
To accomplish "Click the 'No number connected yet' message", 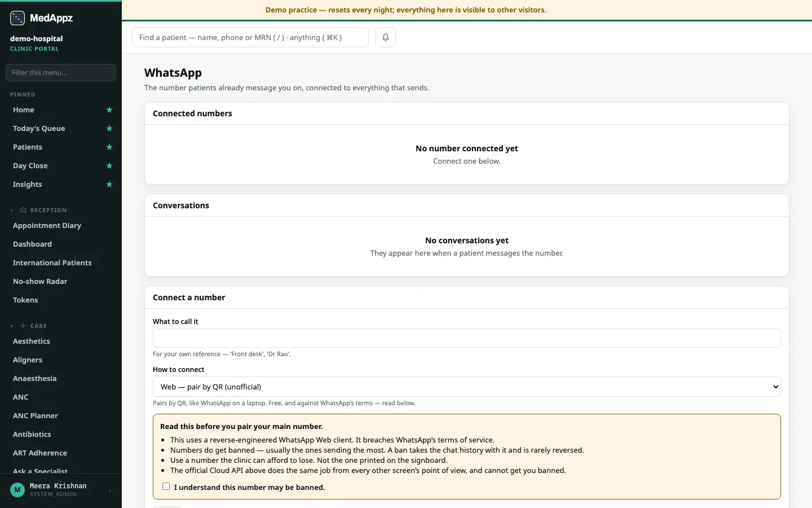I will 467,148.
